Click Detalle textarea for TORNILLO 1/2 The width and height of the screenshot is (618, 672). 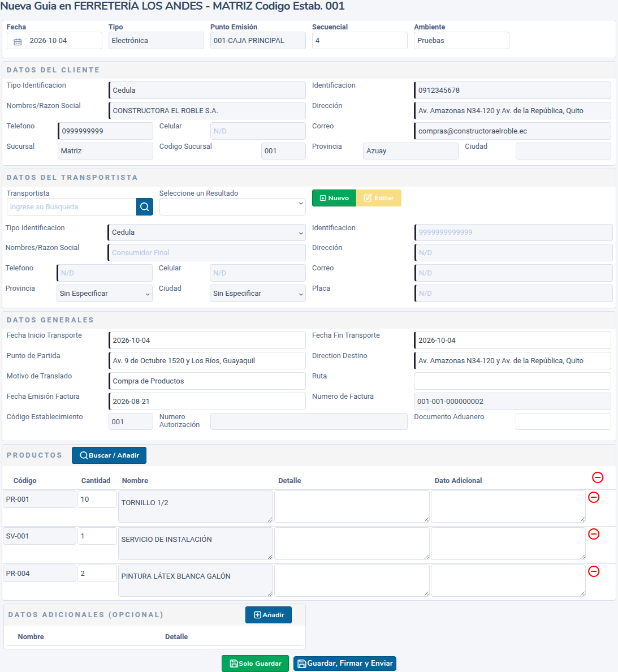(352, 507)
